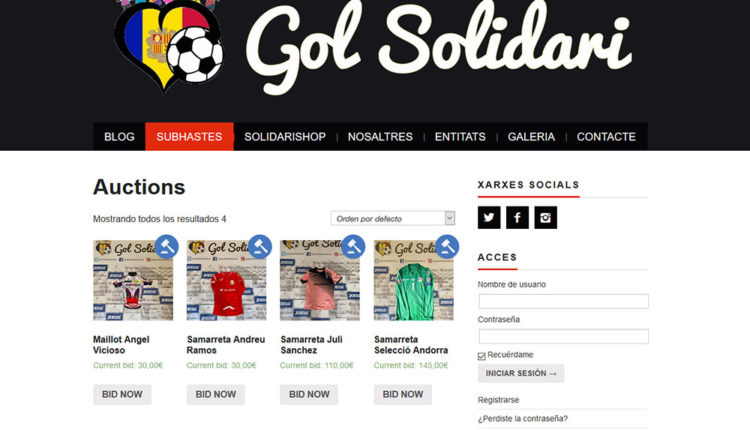Open the SUBHASTES menu tab
750x430 pixels.
click(189, 137)
